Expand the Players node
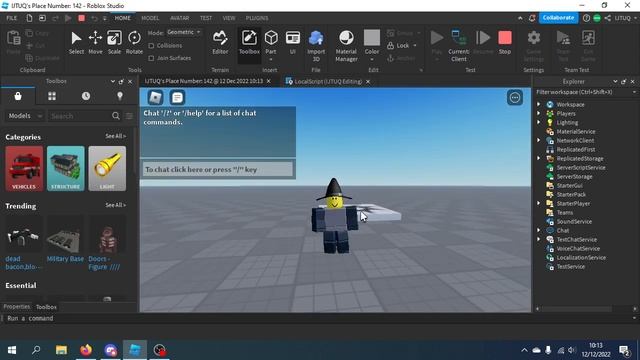 tap(539, 113)
